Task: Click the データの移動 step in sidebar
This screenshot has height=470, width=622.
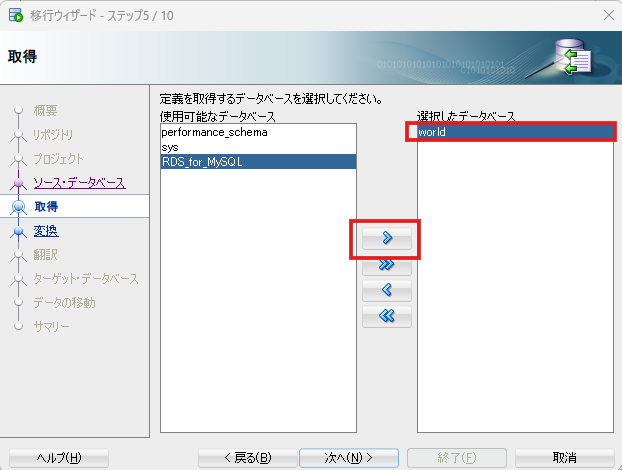Action: pyautogui.click(x=64, y=303)
